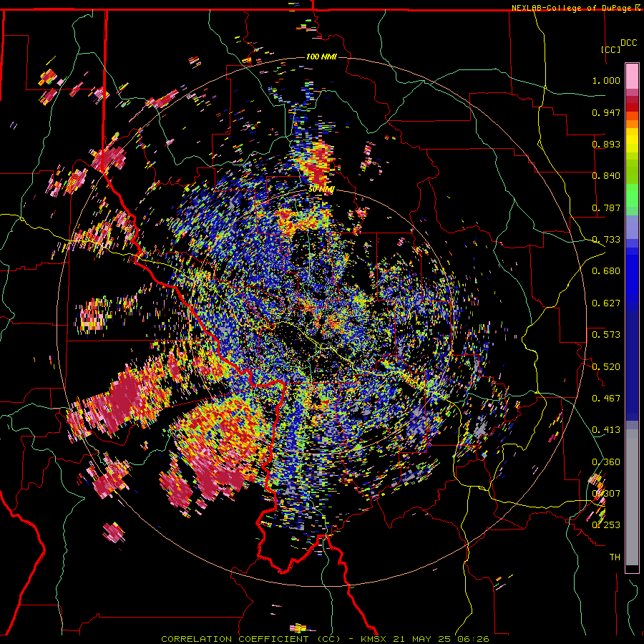Click the DCC product label
Viewport: 644px width, 644px height.
(x=628, y=43)
